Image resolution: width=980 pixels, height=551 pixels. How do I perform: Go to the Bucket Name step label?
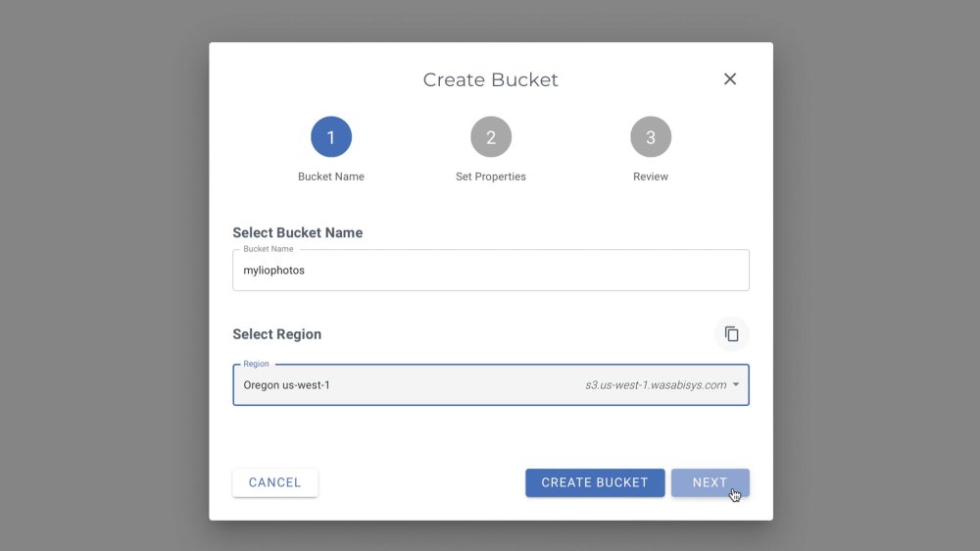tap(331, 176)
